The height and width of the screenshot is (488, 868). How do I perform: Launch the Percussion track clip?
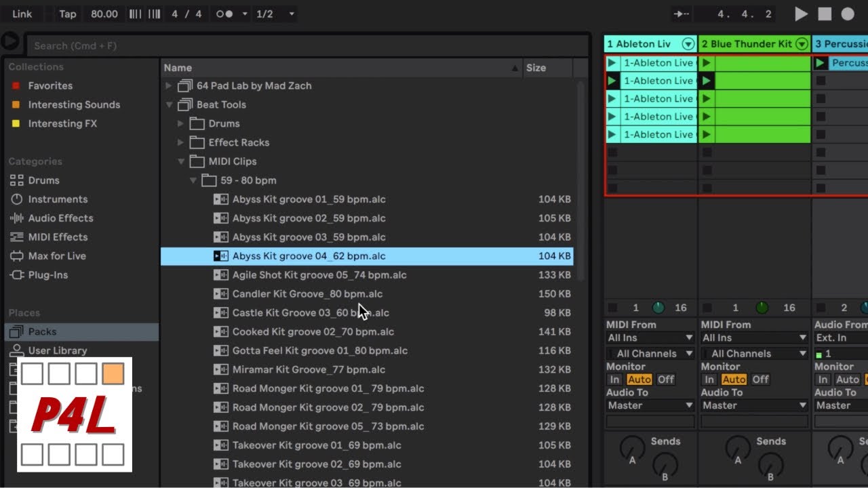click(821, 63)
